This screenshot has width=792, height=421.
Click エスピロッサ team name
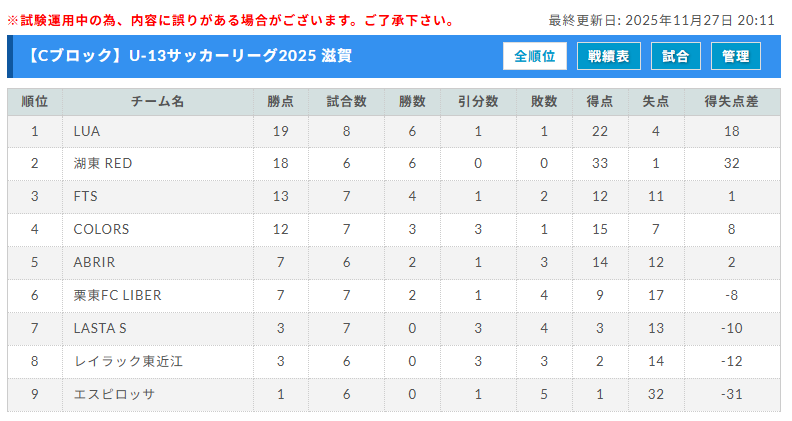point(114,394)
